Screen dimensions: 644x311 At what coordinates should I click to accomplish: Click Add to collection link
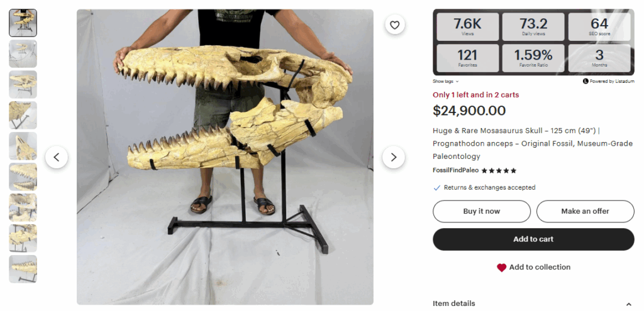point(540,267)
